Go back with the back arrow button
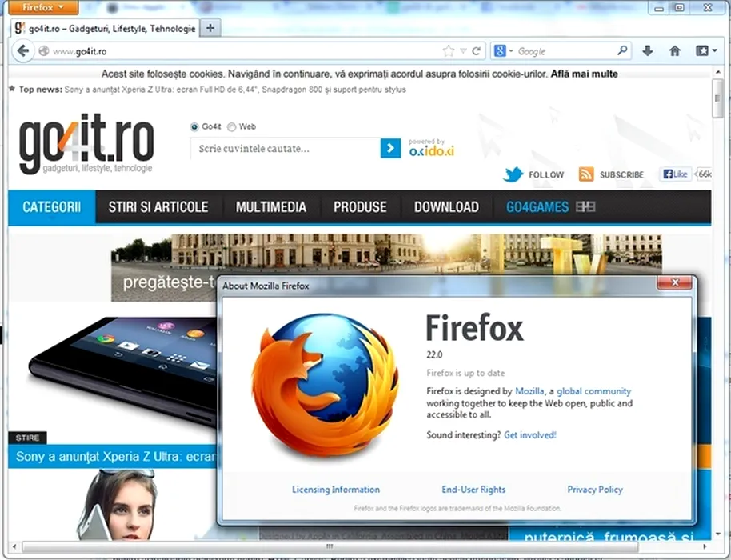731x560 pixels. (x=22, y=51)
